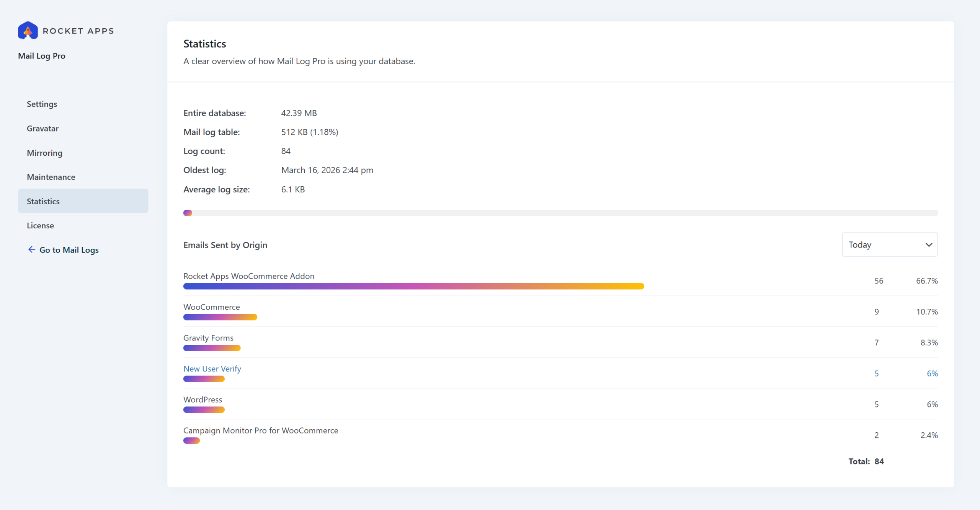Open the Today period dropdown
This screenshot has height=510, width=980.
pyautogui.click(x=889, y=244)
